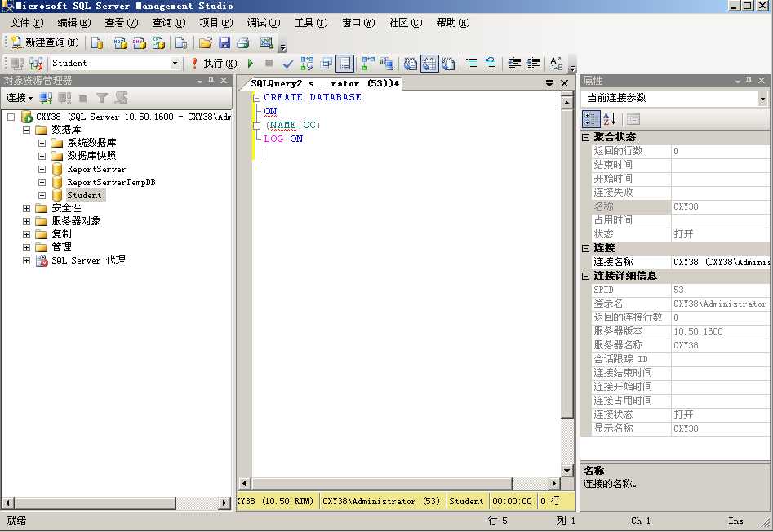The height and width of the screenshot is (532, 773).
Task: Click Comment Out Selected Lines icon
Action: [x=472, y=63]
